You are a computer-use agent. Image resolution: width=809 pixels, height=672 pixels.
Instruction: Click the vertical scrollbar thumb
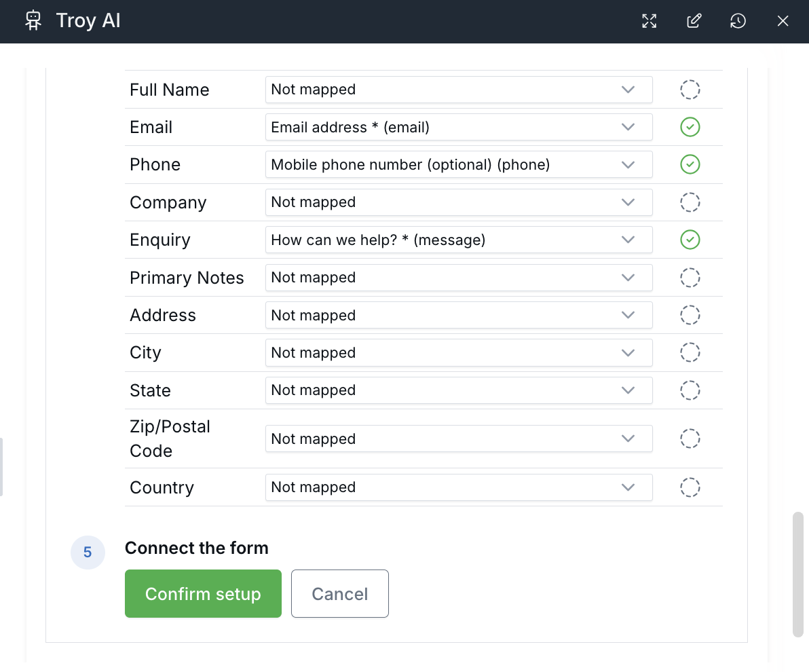(798, 574)
